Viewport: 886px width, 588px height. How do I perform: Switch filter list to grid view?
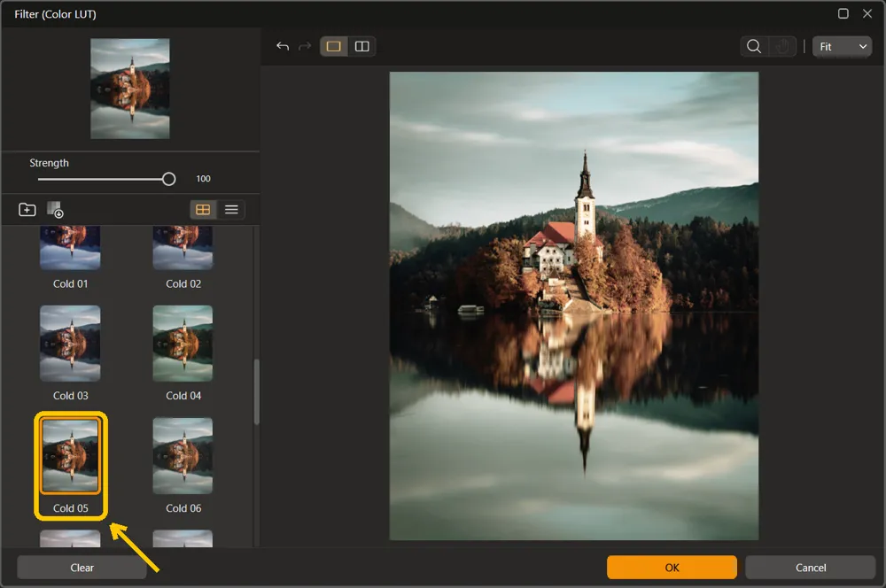[203, 210]
